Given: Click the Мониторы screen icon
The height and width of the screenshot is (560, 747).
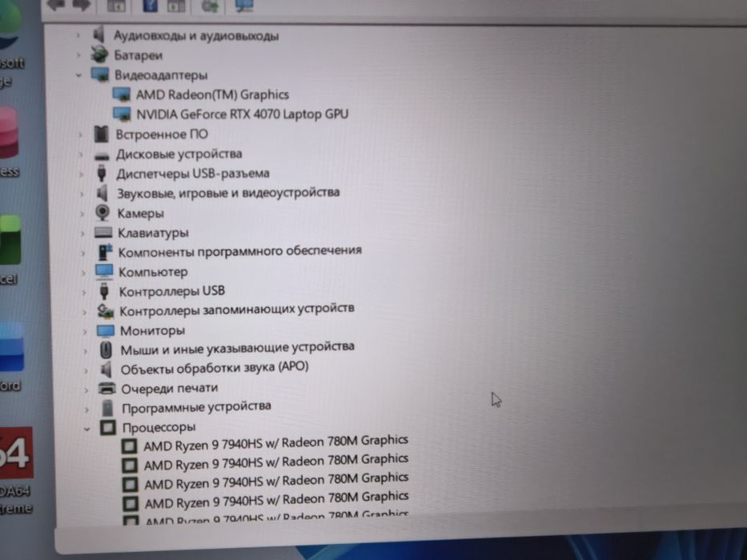Looking at the screenshot, I should coord(106,330).
